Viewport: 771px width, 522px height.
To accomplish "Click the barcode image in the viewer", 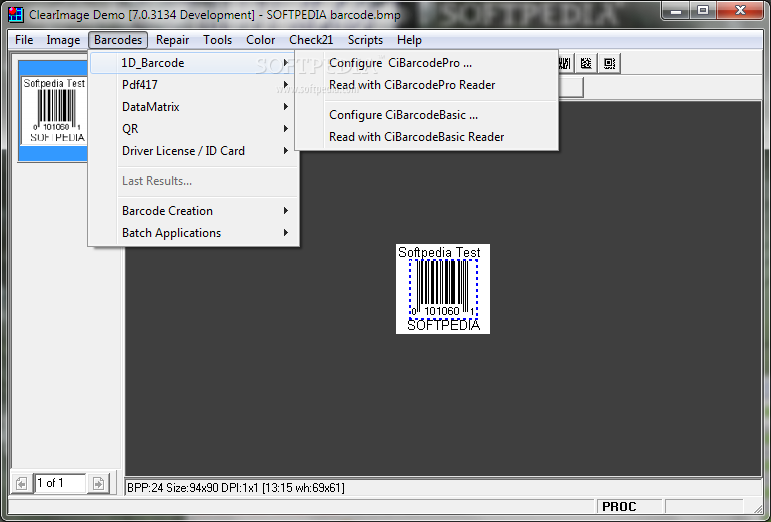I will coord(443,289).
